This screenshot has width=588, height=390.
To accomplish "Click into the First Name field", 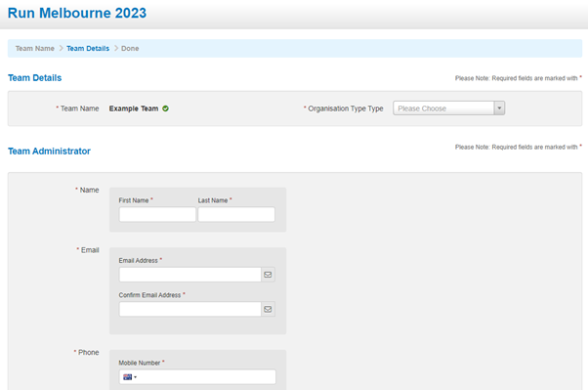I will (x=157, y=214).
